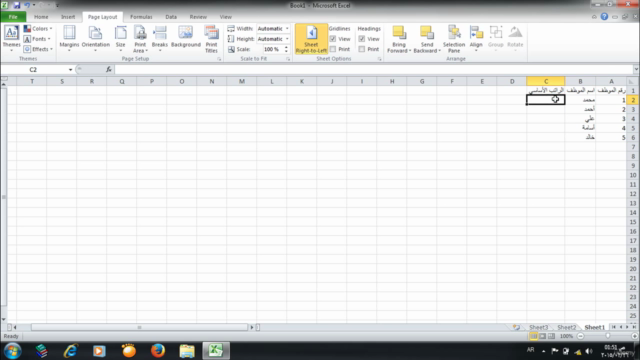Viewport: 640px width, 360px height.
Task: Launch Internet Explorer from taskbar
Action: coord(71,351)
